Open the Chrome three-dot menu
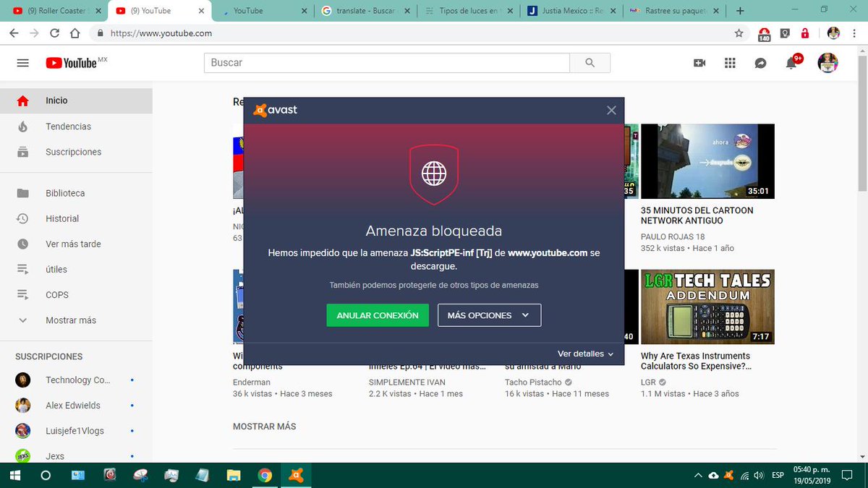Viewport: 868px width, 488px height. [854, 33]
